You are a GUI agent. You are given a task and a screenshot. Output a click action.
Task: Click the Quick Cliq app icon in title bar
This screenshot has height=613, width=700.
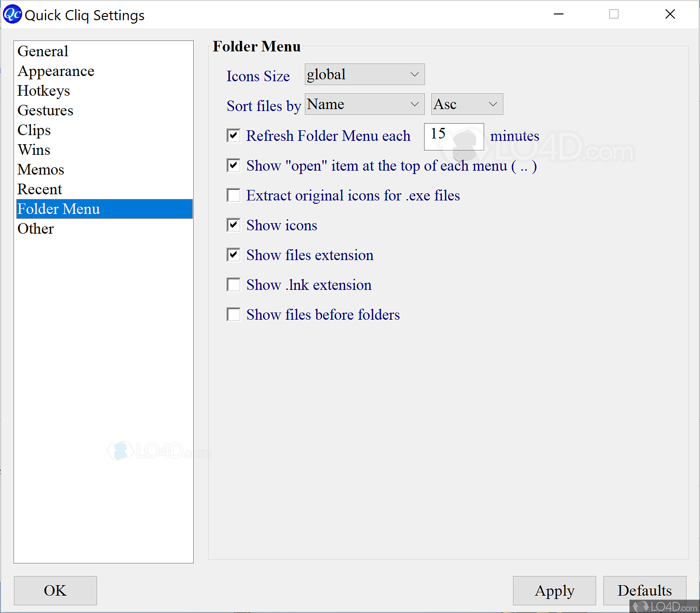point(12,14)
